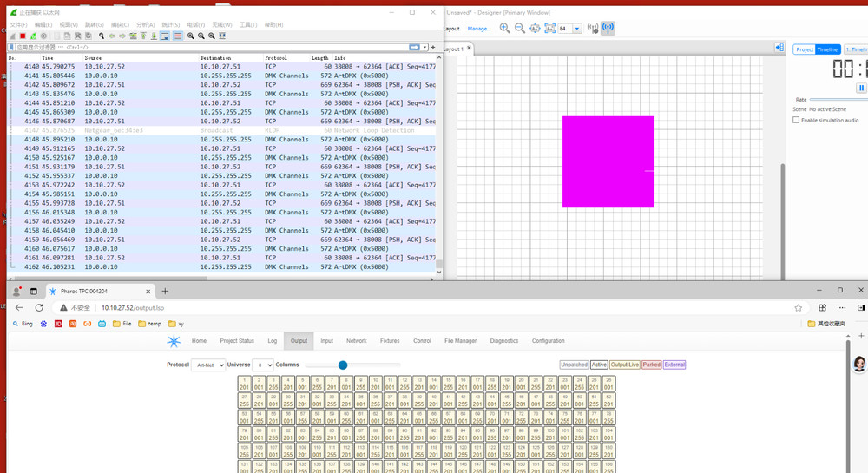The width and height of the screenshot is (868, 473).
Task: Enable simulation audio checkbox
Action: (x=796, y=120)
